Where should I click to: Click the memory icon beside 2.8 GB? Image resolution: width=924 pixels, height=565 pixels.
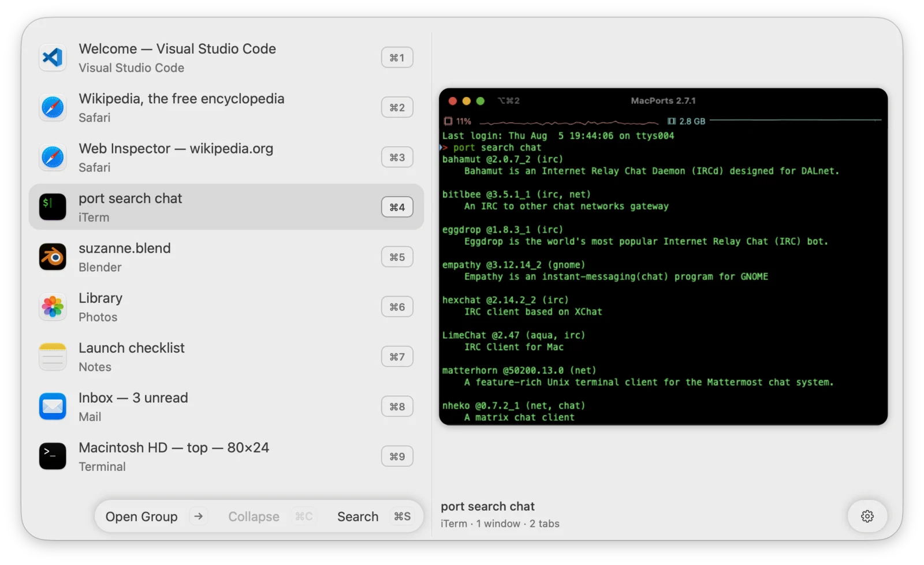(672, 121)
